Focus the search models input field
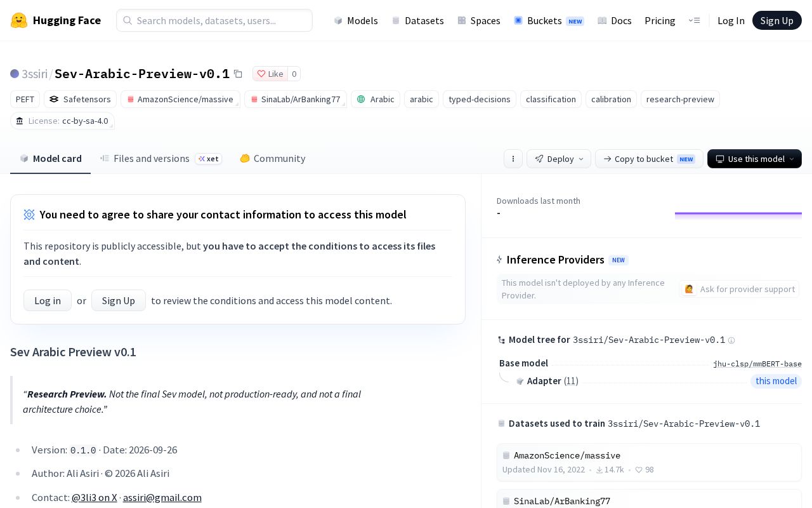812x508 pixels. coord(214,20)
